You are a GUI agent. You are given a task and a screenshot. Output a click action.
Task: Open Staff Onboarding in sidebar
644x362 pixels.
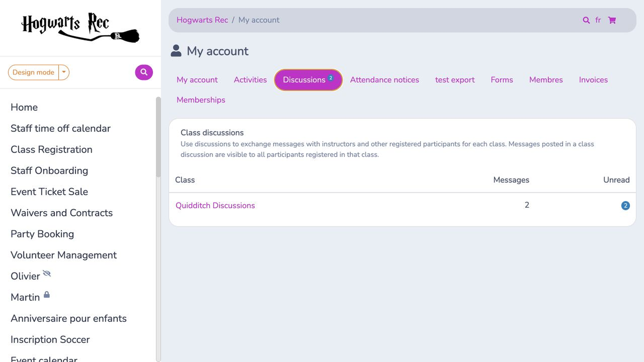click(49, 170)
